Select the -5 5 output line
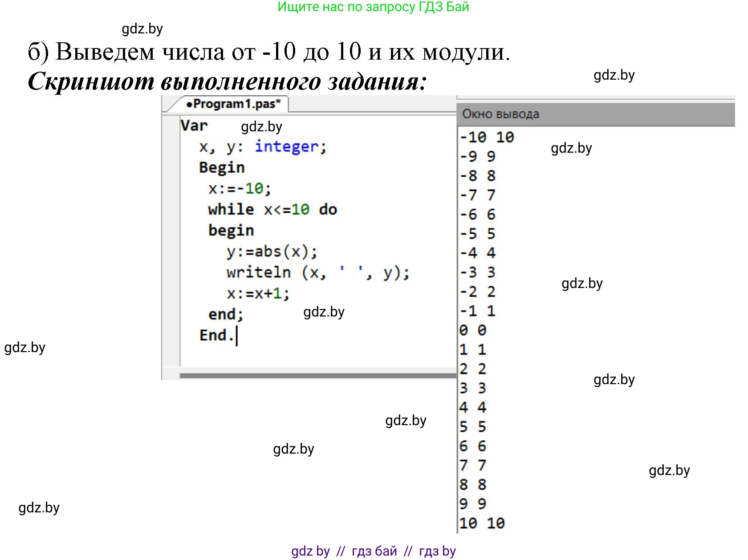The width and height of the screenshot is (748, 560). tap(477, 234)
